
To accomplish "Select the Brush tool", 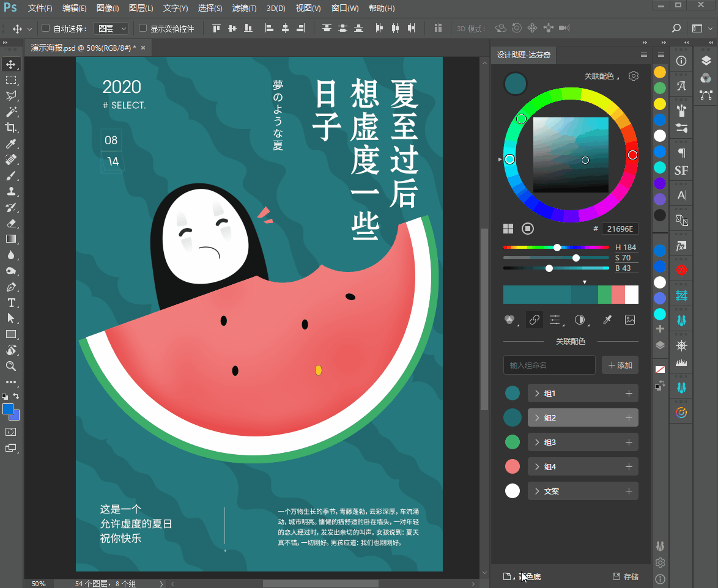I will 11,175.
